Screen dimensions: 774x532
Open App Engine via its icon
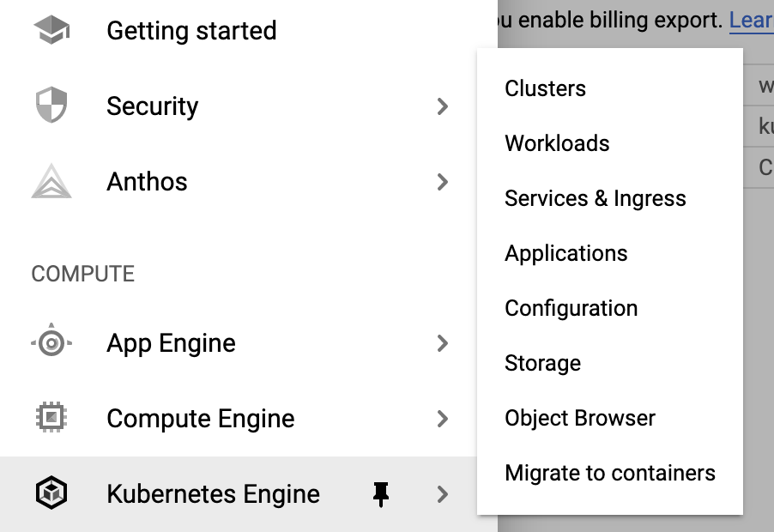[51, 342]
